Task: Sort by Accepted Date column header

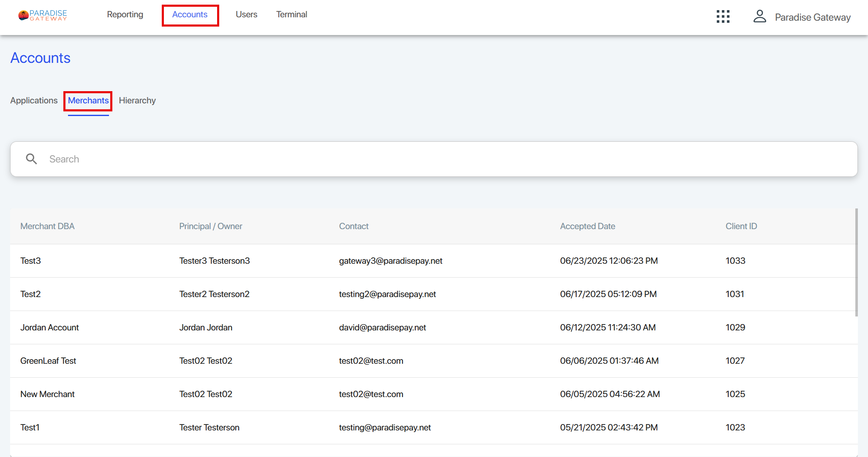Action: [x=588, y=226]
